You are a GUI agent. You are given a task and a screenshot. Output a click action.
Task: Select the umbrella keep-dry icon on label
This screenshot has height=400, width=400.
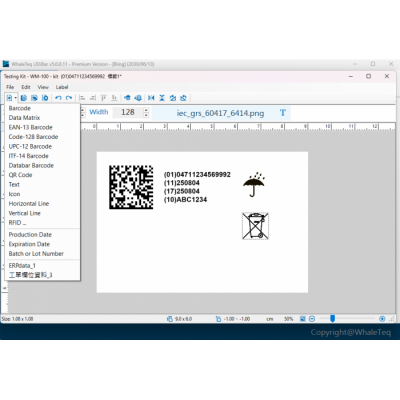point(254,184)
